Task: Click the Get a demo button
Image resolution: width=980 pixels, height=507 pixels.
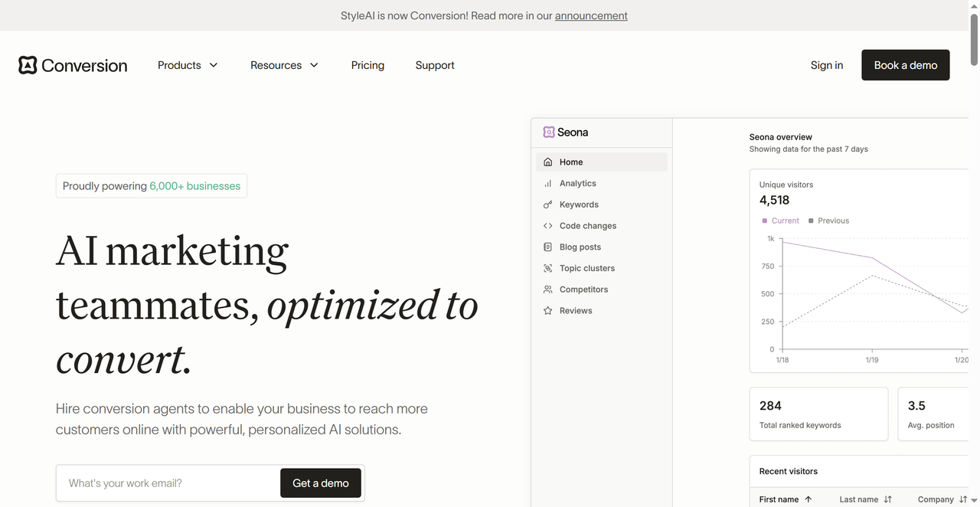Action: (321, 483)
